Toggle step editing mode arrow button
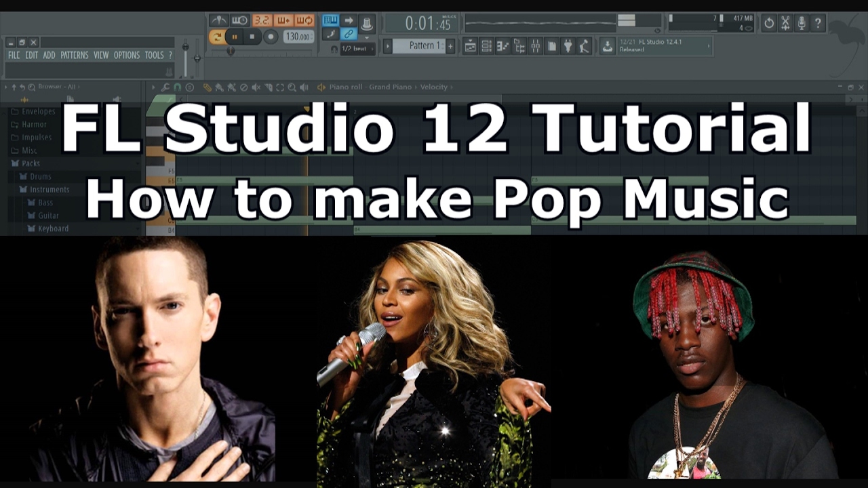Screen dimensions: 868x488 point(349,20)
